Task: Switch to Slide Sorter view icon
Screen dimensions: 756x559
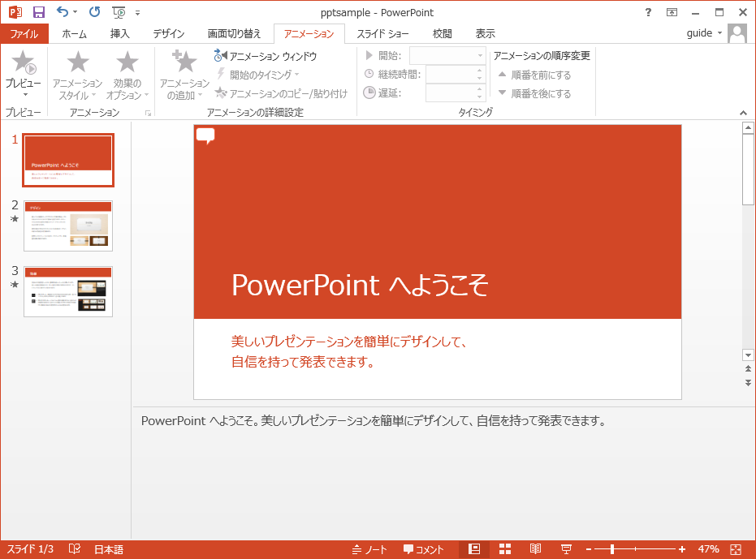Action: 505,549
